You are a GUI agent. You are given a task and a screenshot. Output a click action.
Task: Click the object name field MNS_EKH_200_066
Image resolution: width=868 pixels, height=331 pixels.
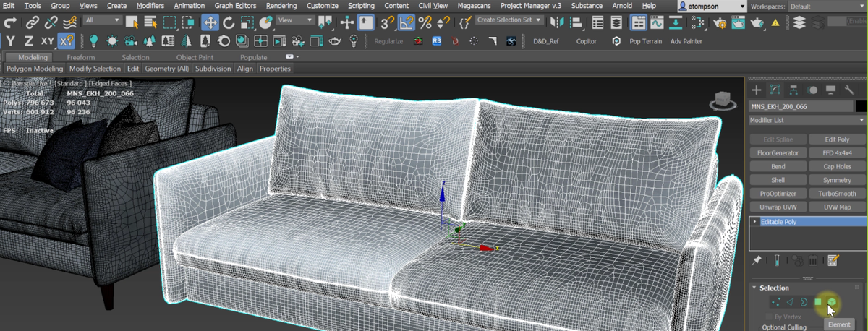pos(801,106)
